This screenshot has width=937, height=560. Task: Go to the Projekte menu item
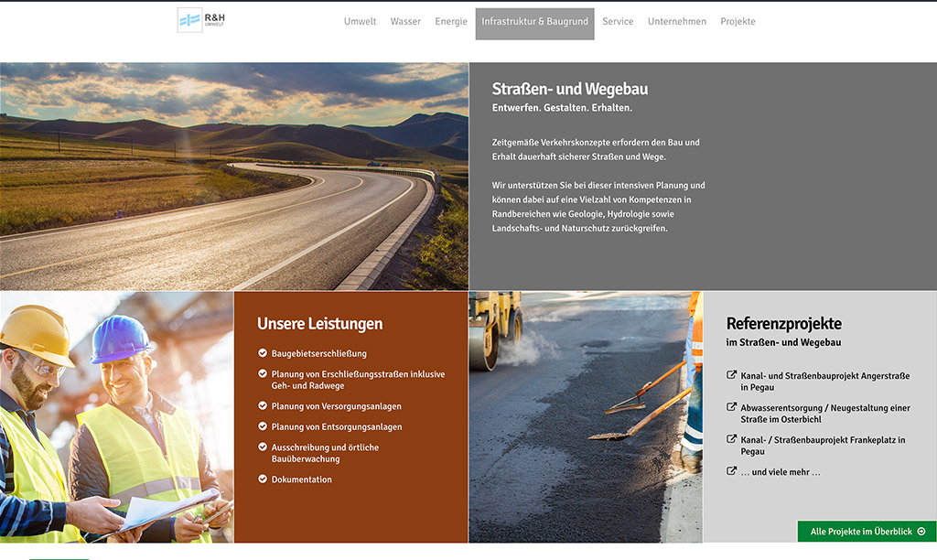point(738,22)
